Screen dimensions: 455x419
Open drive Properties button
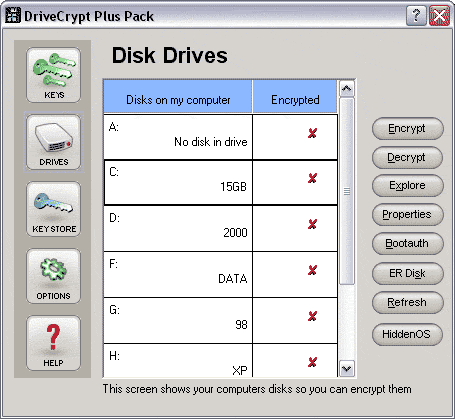click(x=407, y=214)
